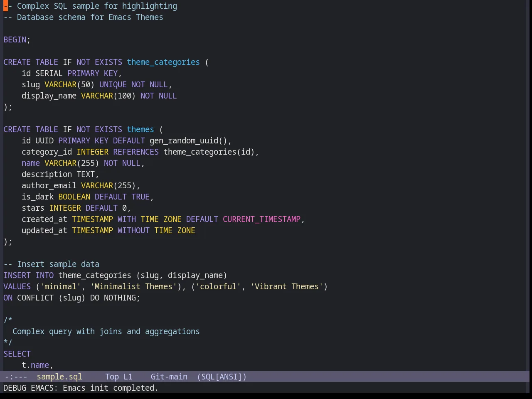
Task: Click the table name 'themes' in second CREATE TABLE
Action: (140, 129)
